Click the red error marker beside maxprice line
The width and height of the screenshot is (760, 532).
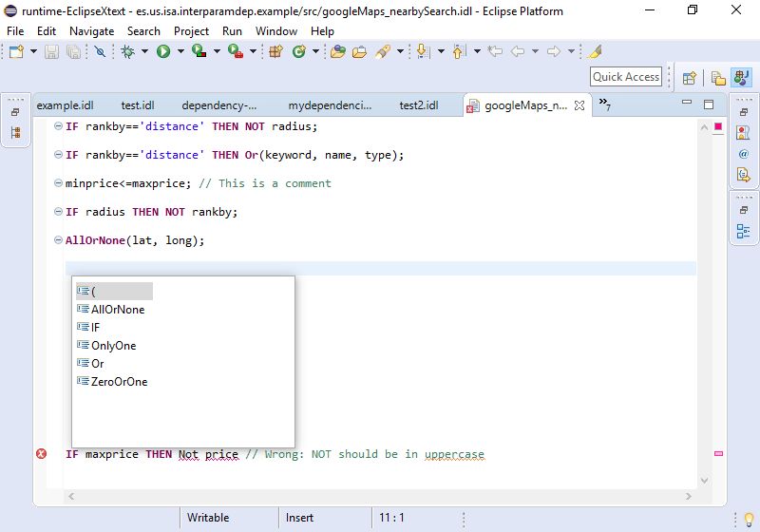pos(41,453)
